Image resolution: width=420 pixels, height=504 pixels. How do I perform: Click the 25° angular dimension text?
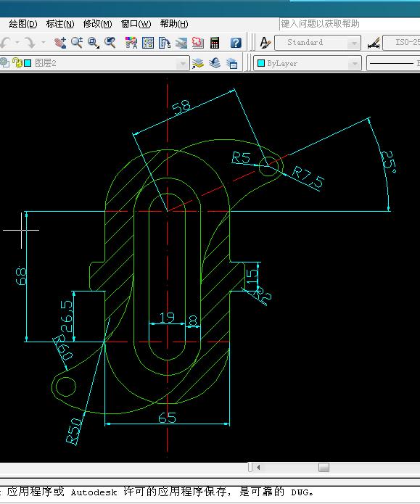pos(388,162)
